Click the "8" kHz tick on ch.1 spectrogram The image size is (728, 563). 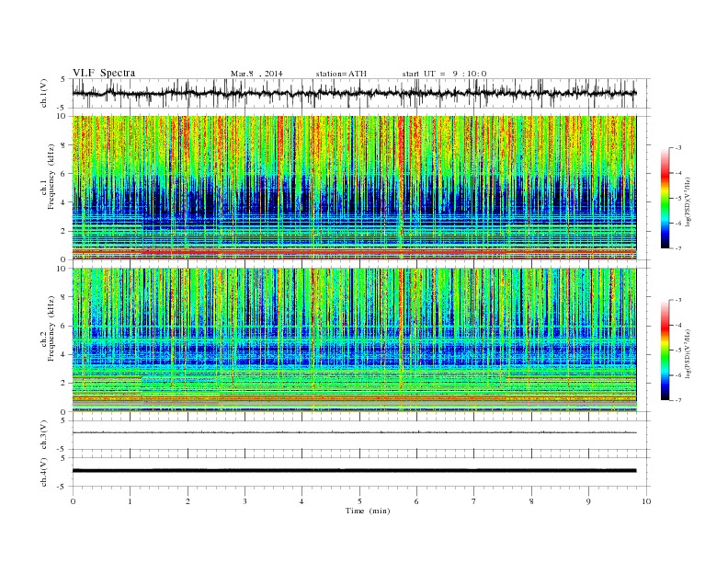(64, 145)
